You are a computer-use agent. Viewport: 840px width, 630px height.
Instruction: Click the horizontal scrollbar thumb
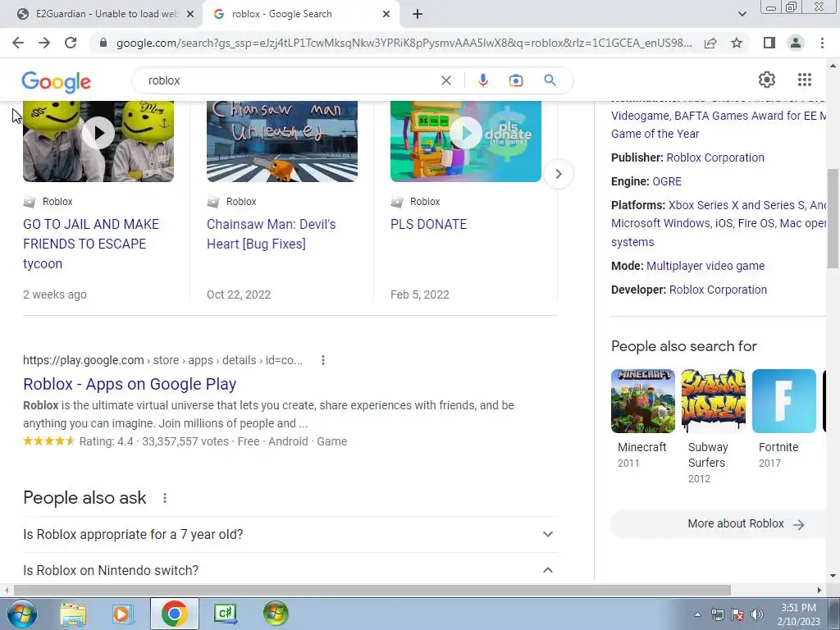click(x=372, y=590)
